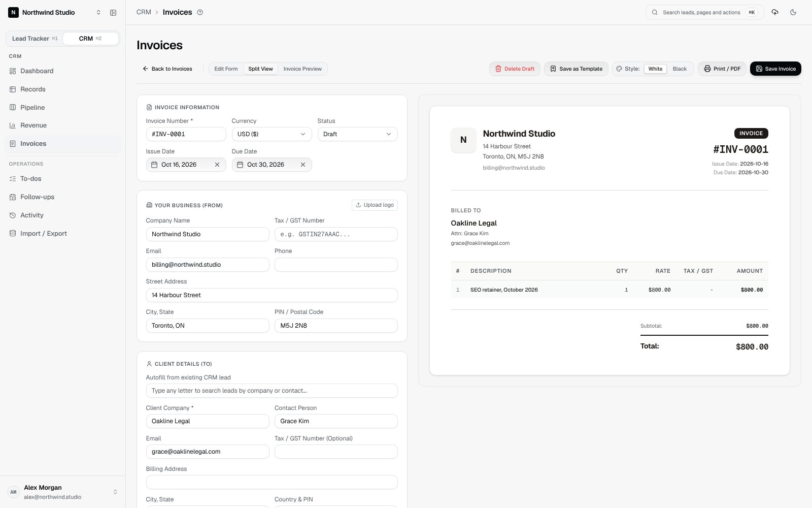Open Records in the sidebar
Screen dimensions: 812x508
63,89
